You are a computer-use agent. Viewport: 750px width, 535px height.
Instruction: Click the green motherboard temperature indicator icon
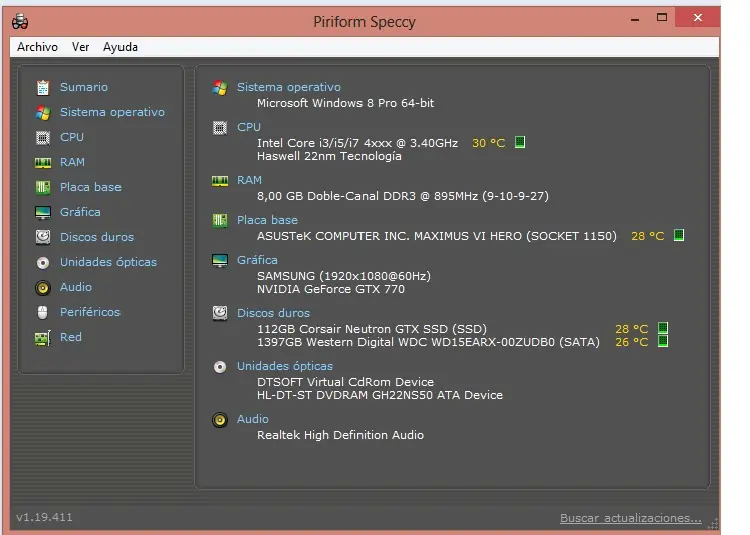tap(679, 235)
